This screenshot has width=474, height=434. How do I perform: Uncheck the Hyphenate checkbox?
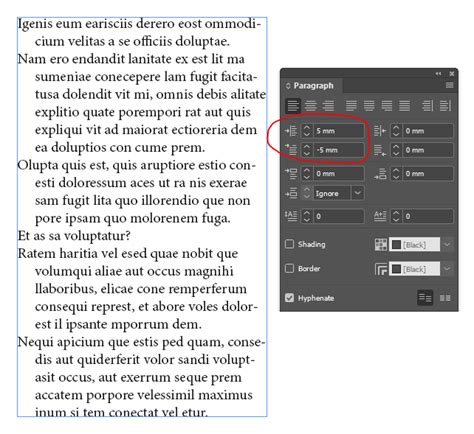[289, 298]
